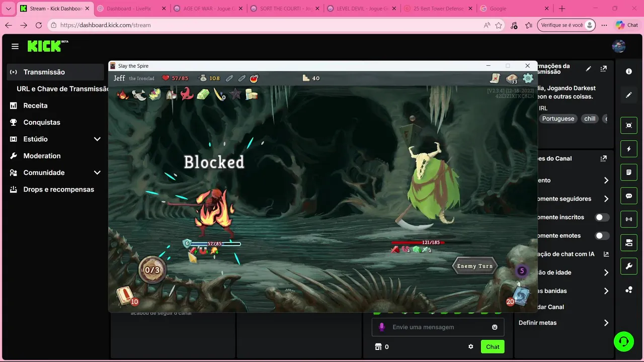Expand Definir metas chevron
Image resolution: width=644 pixels, height=362 pixels.
tap(606, 323)
